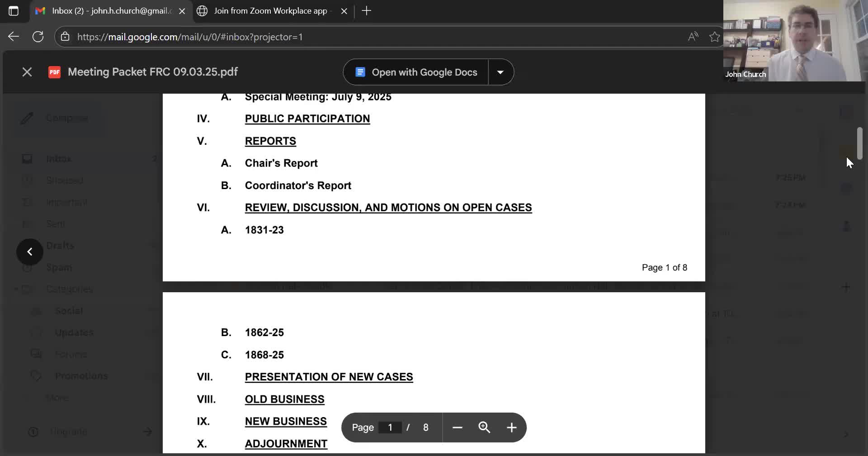868x456 pixels.
Task: Open the read aloud icon in address bar
Action: pos(693,37)
